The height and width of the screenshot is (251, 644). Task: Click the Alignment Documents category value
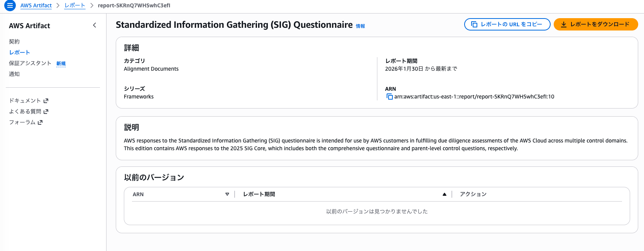pos(151,69)
